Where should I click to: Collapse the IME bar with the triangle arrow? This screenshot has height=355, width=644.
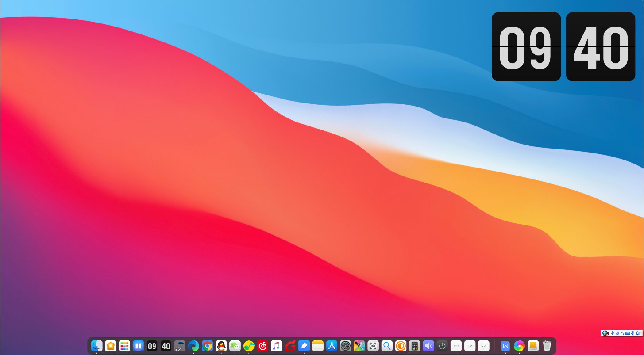(x=641, y=333)
